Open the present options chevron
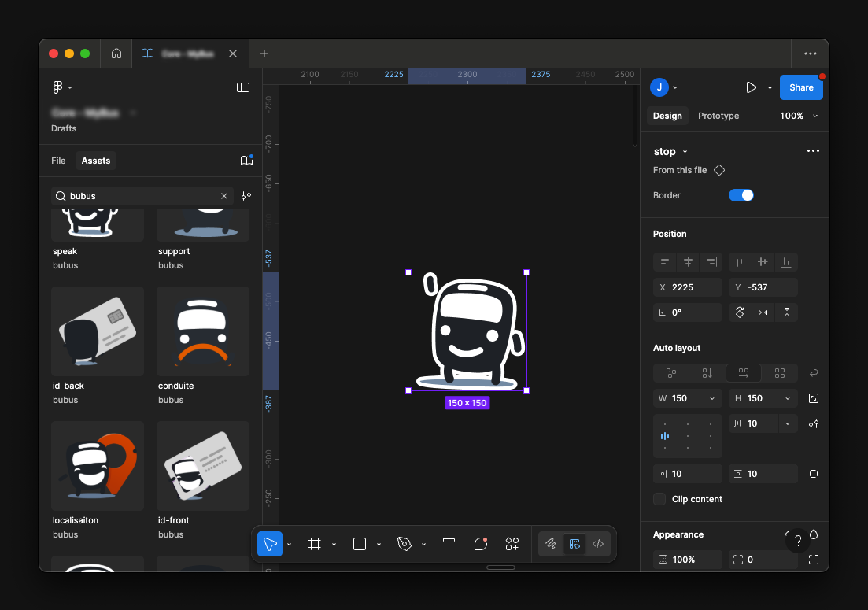The image size is (868, 610). click(770, 87)
